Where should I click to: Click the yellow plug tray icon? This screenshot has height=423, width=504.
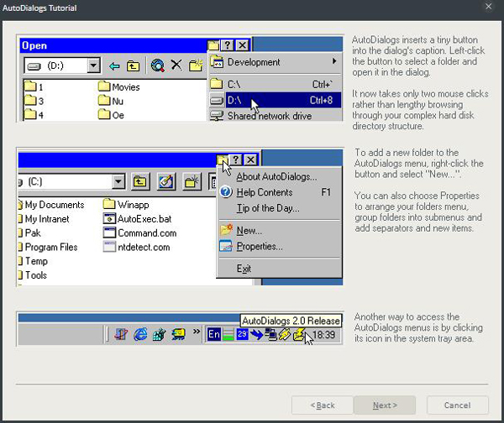click(x=285, y=334)
